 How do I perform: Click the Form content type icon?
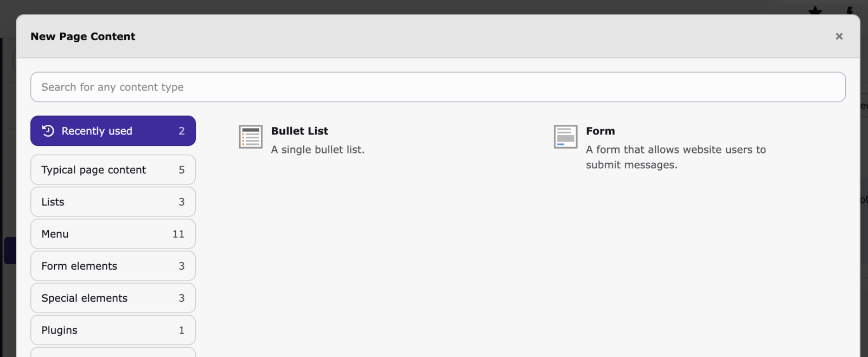tap(565, 137)
